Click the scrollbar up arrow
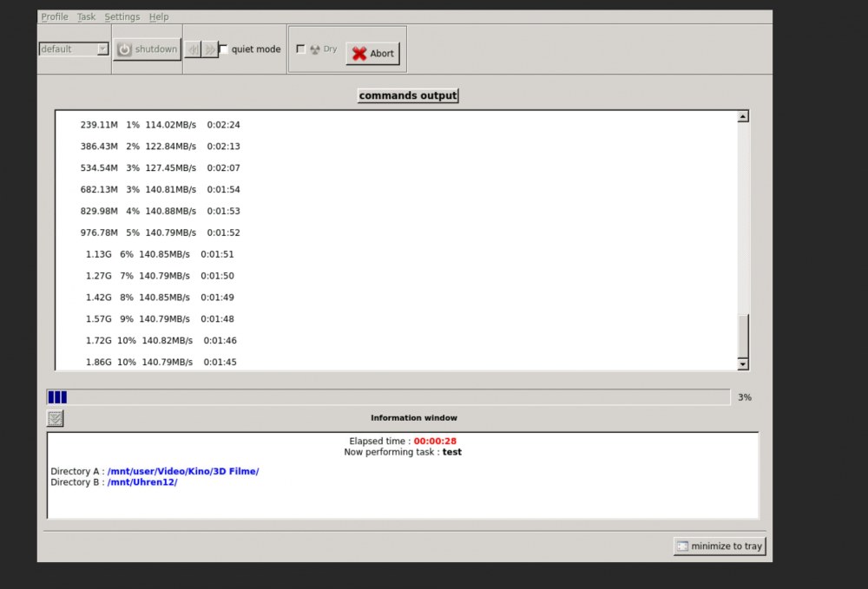Viewport: 868px width, 589px height. click(743, 116)
